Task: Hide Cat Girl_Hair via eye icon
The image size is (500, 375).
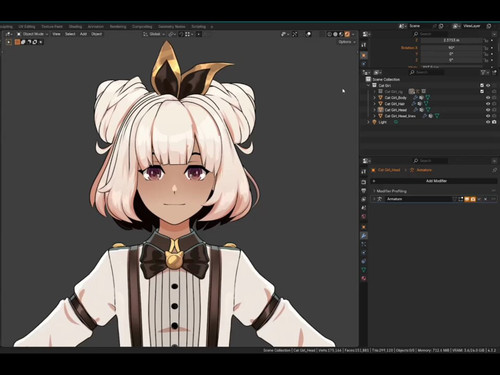Action: pyautogui.click(x=488, y=104)
